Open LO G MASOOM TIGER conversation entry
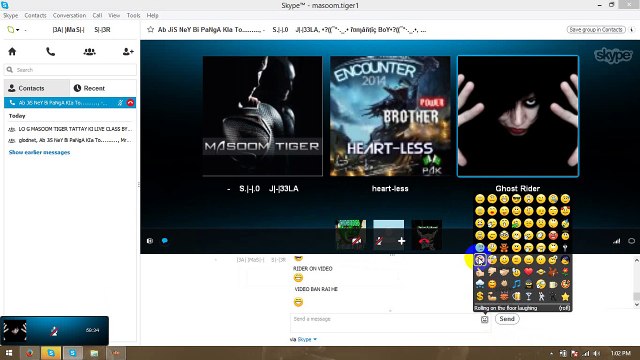Viewport: 640px width, 360px height. click(70, 129)
